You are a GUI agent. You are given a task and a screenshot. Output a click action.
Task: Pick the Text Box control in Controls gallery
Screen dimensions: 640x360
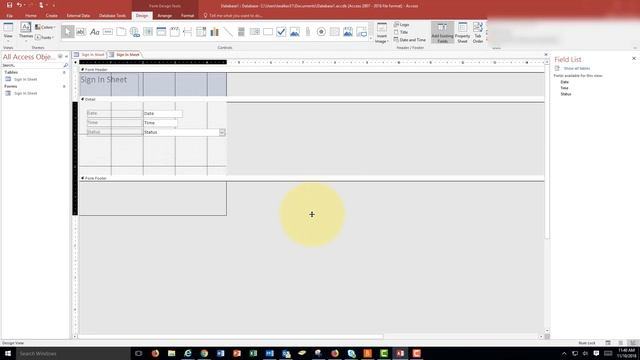(81, 32)
